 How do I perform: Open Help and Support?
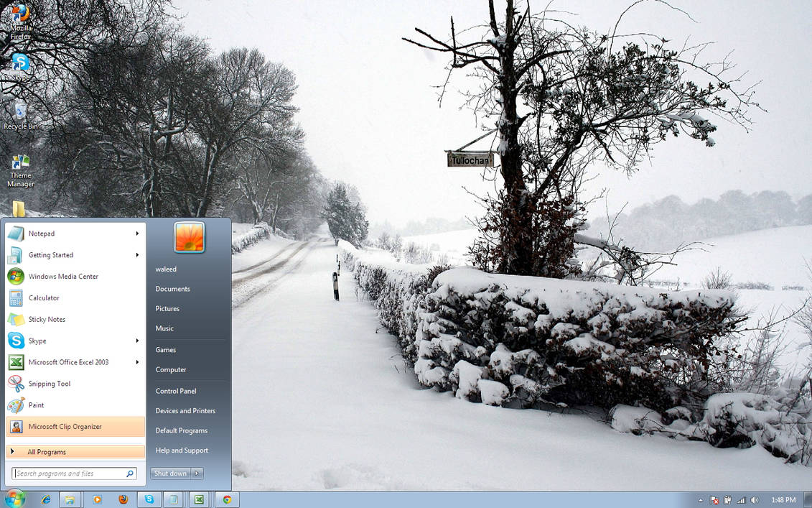pos(182,450)
